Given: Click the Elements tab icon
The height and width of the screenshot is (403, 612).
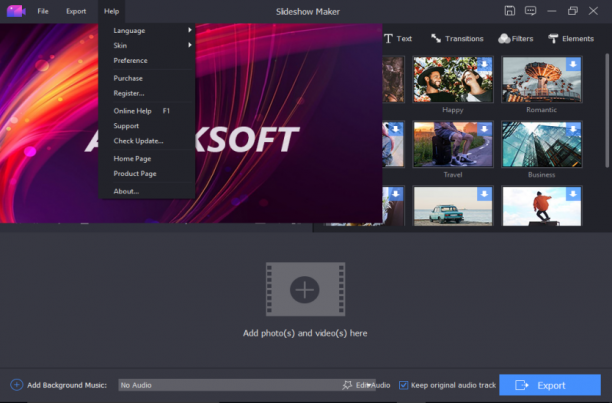Looking at the screenshot, I should coord(553,38).
